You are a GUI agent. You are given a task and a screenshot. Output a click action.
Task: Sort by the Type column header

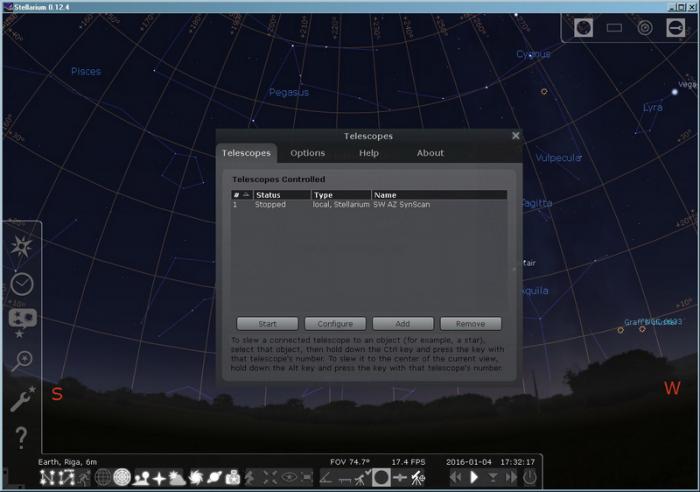pyautogui.click(x=342, y=195)
